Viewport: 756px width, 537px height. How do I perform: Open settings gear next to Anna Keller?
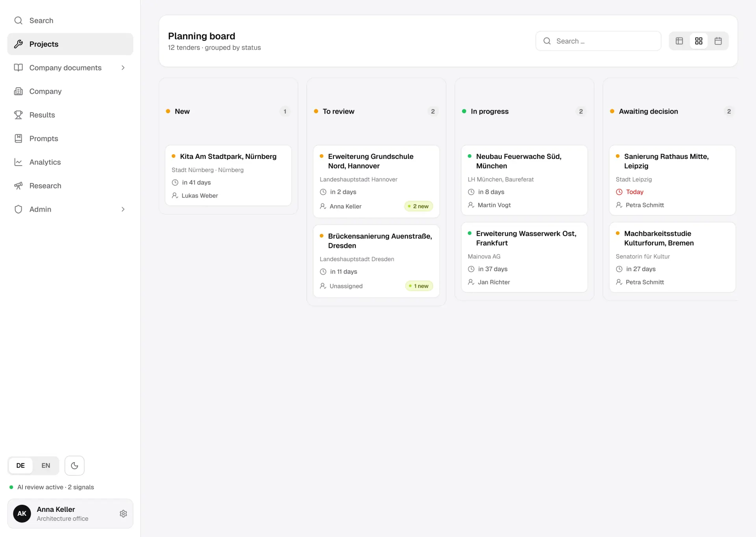point(123,514)
